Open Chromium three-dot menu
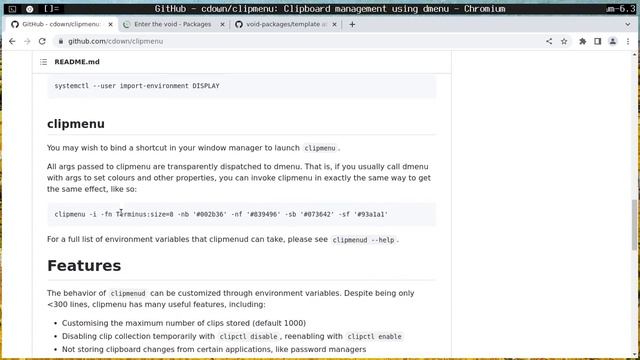Image resolution: width=640 pixels, height=360 pixels. coord(628,41)
